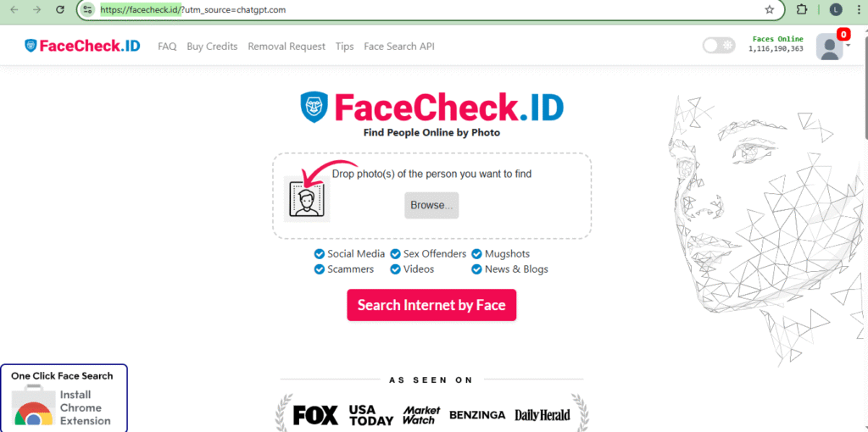Image resolution: width=868 pixels, height=432 pixels.
Task: Click the browser address bar URL
Action: [x=192, y=9]
